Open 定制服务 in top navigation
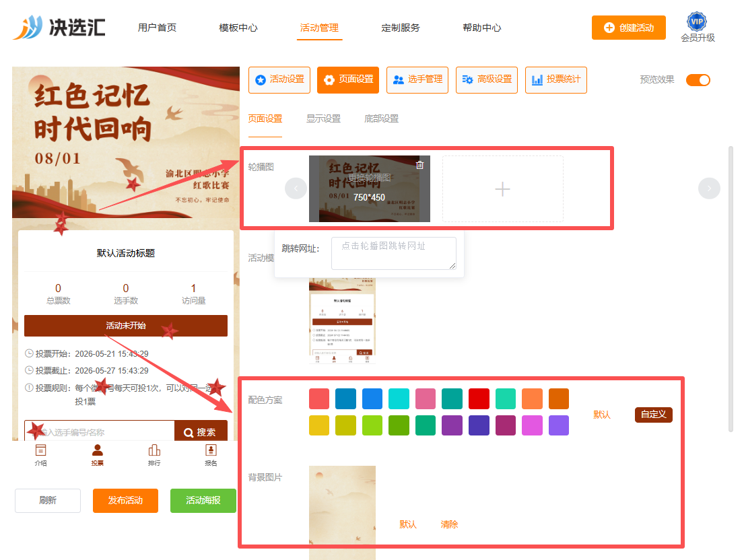 tap(401, 28)
